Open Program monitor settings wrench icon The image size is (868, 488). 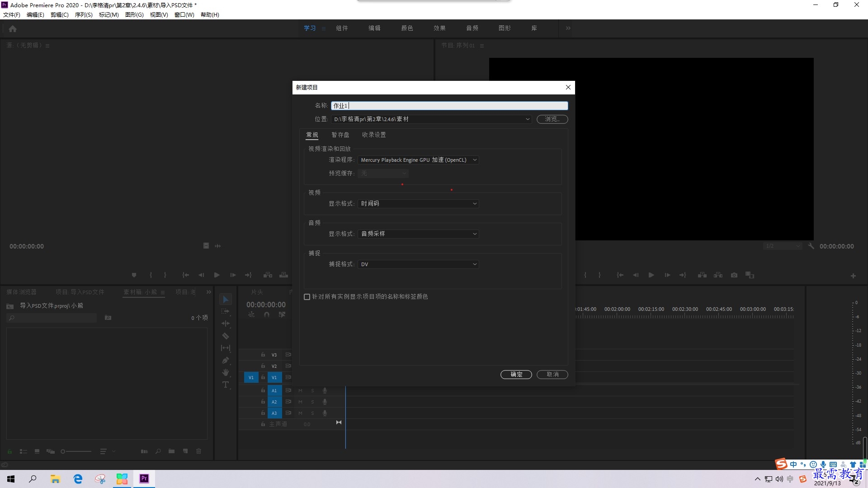tap(811, 246)
